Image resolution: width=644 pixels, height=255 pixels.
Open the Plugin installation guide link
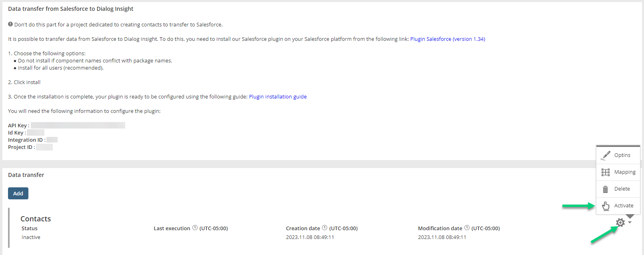(x=278, y=97)
